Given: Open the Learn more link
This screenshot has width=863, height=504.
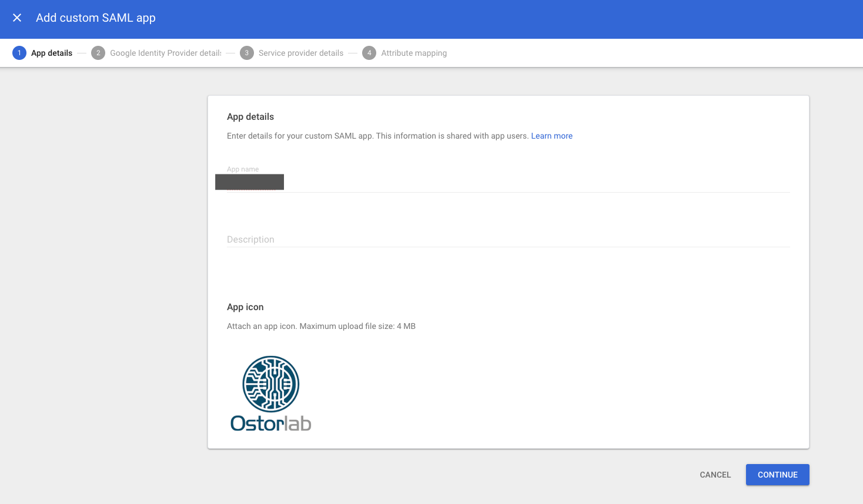Looking at the screenshot, I should coord(551,136).
